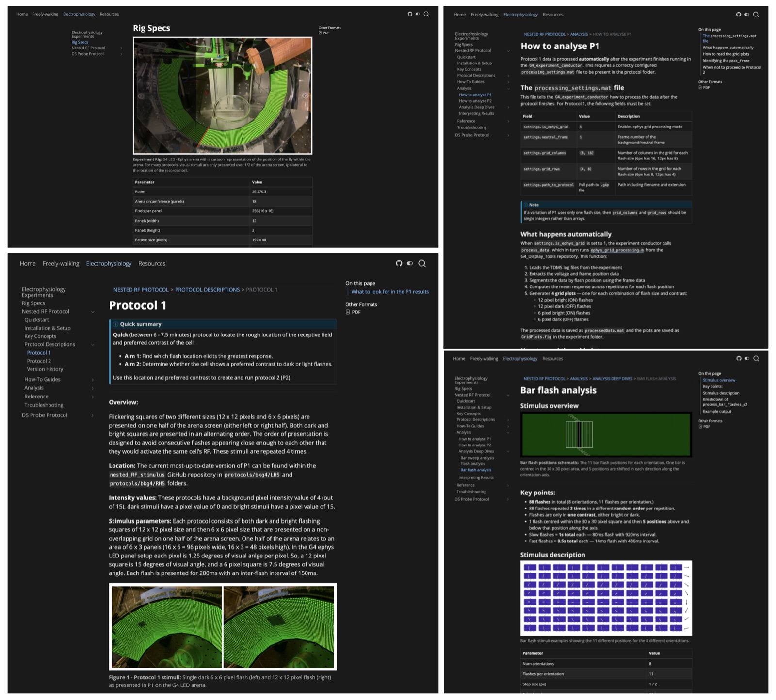Viewport: 776px width, 700px height.
Task: Click the PDF icon on the Rig Specs page
Action: [x=320, y=33]
